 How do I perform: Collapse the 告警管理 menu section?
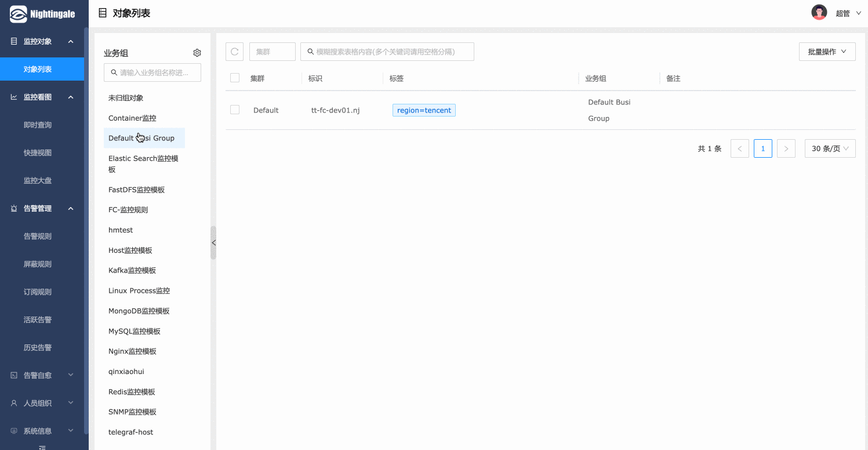(x=71, y=208)
